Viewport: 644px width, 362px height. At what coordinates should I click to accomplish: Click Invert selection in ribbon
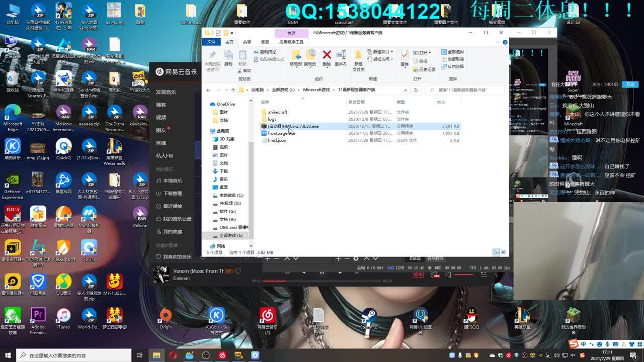pyautogui.click(x=453, y=66)
